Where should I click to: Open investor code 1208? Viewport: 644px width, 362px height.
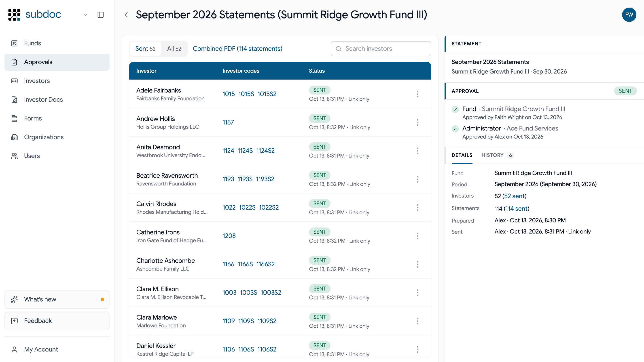point(229,236)
